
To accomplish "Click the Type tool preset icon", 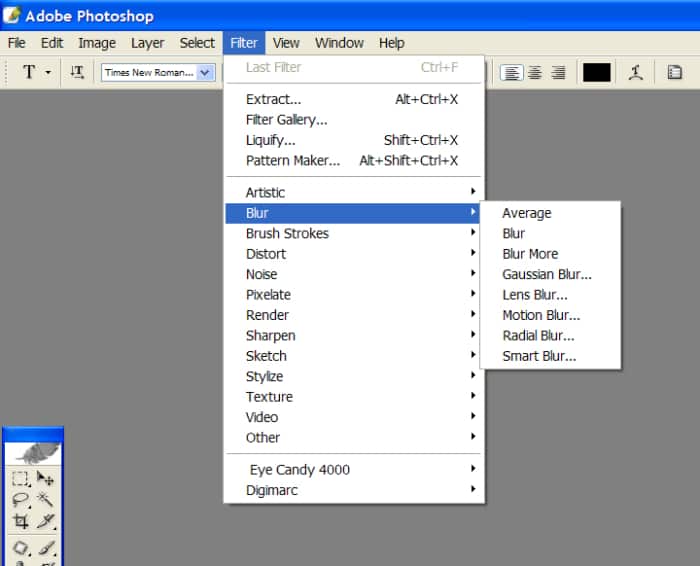I will tap(29, 72).
